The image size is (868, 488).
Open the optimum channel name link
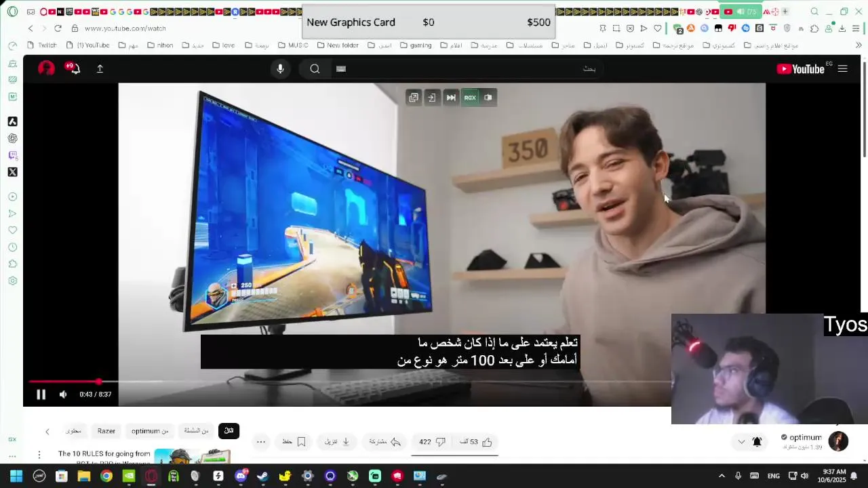click(x=805, y=437)
